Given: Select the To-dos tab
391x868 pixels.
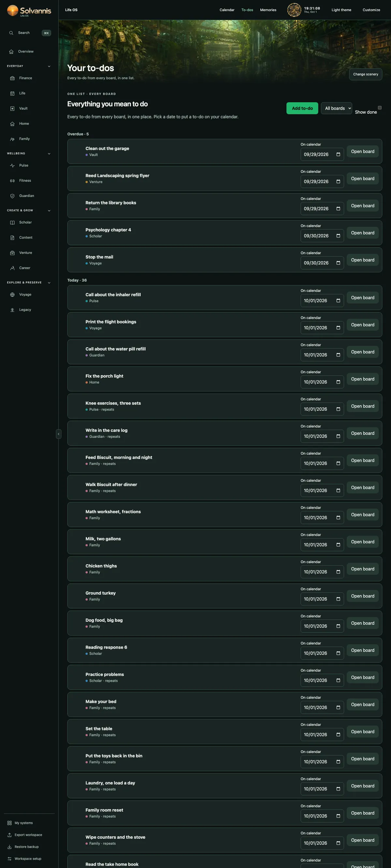Looking at the screenshot, I should (247, 10).
